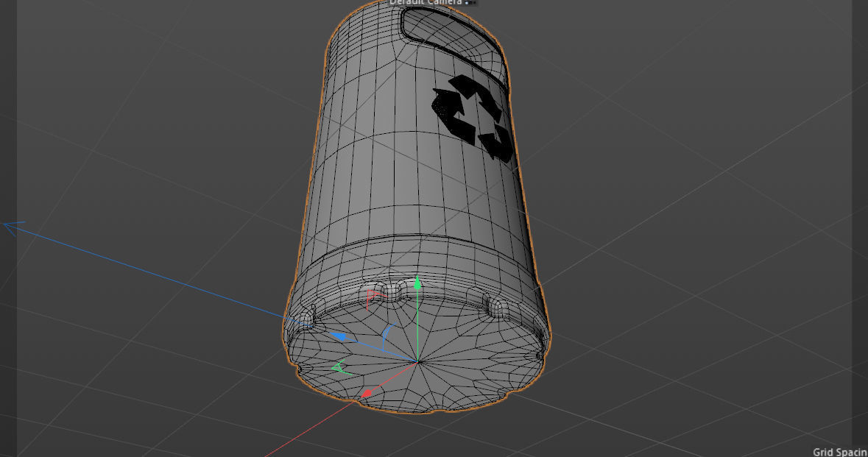Click the Default Camera viewport label
The image size is (868, 457).
(x=425, y=2)
